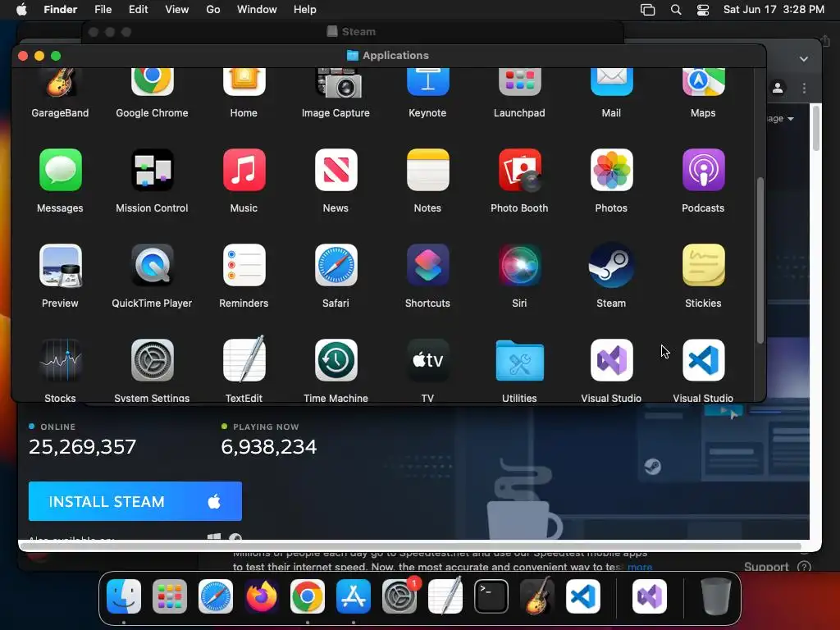Open the Go menu
The image size is (840, 630).
point(213,9)
